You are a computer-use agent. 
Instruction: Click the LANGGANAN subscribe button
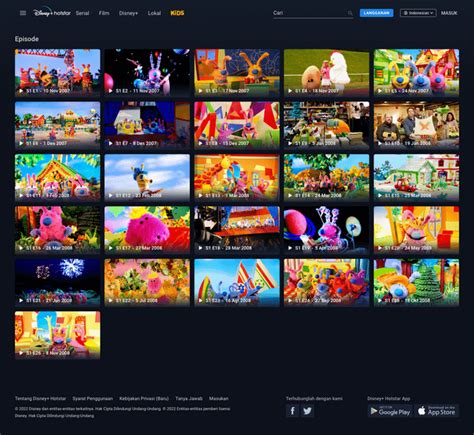tap(376, 13)
